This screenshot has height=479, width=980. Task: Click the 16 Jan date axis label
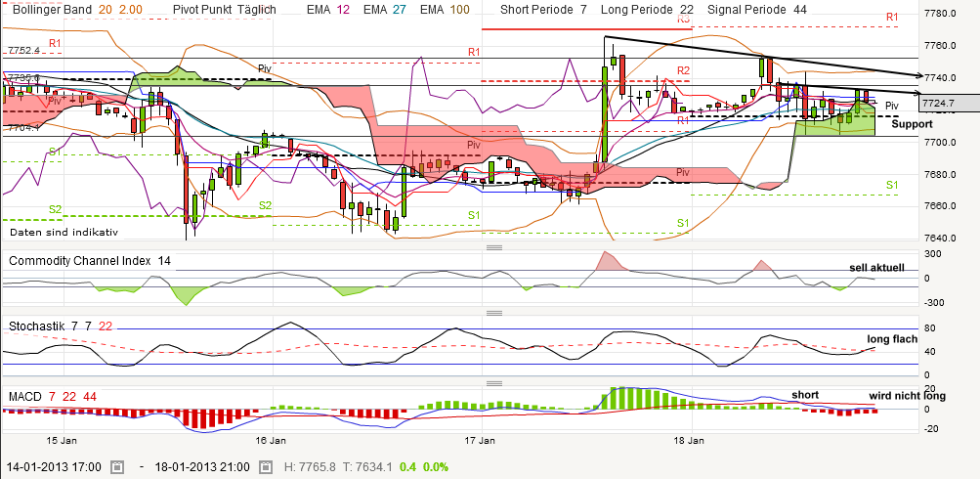(x=271, y=440)
